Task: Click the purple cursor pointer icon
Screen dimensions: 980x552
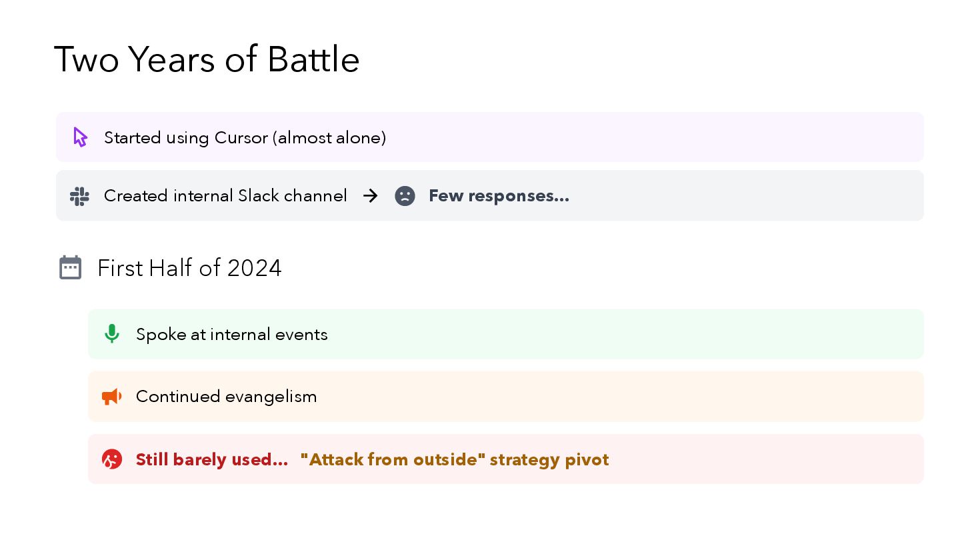Action: coord(80,137)
